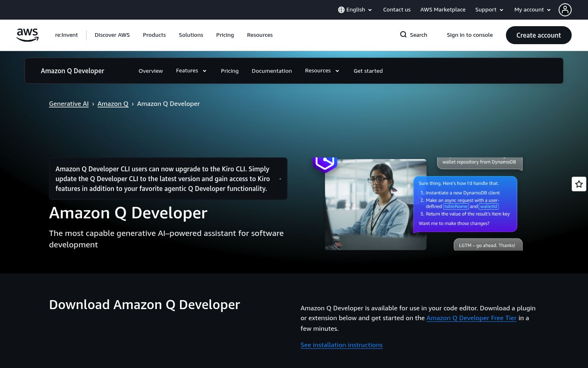Click Sign in to console

[470, 35]
